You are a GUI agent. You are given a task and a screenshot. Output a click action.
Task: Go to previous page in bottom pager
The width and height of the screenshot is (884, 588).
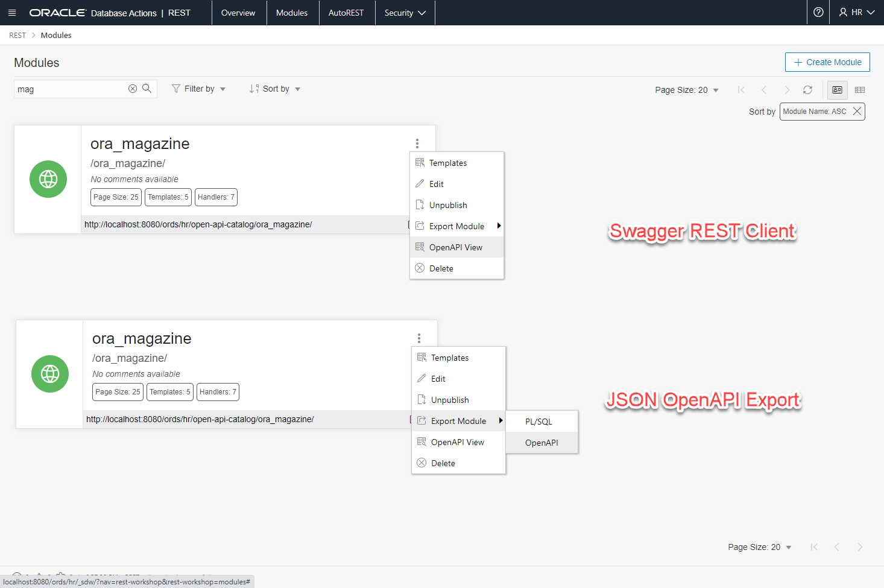click(x=837, y=547)
